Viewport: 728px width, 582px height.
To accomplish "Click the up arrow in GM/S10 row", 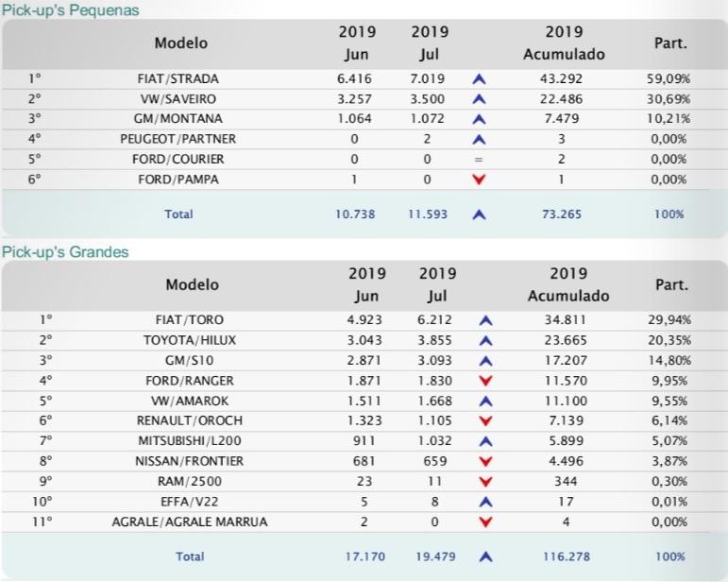I will click(485, 361).
